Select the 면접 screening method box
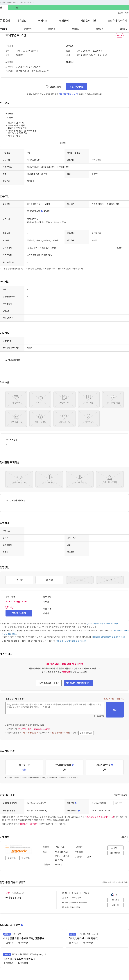This screenshot has width=129, height=980. tap(49, 580)
